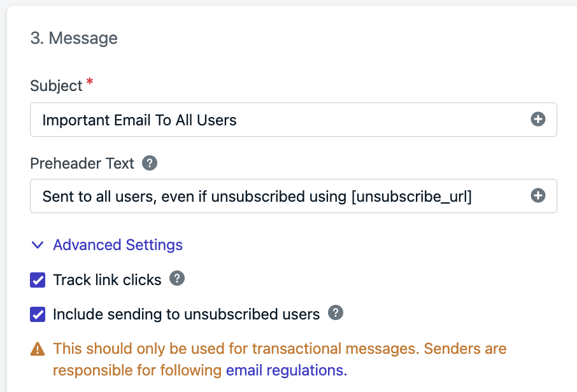Open help icon next to Track link clicks
577x392 pixels.
coord(177,278)
